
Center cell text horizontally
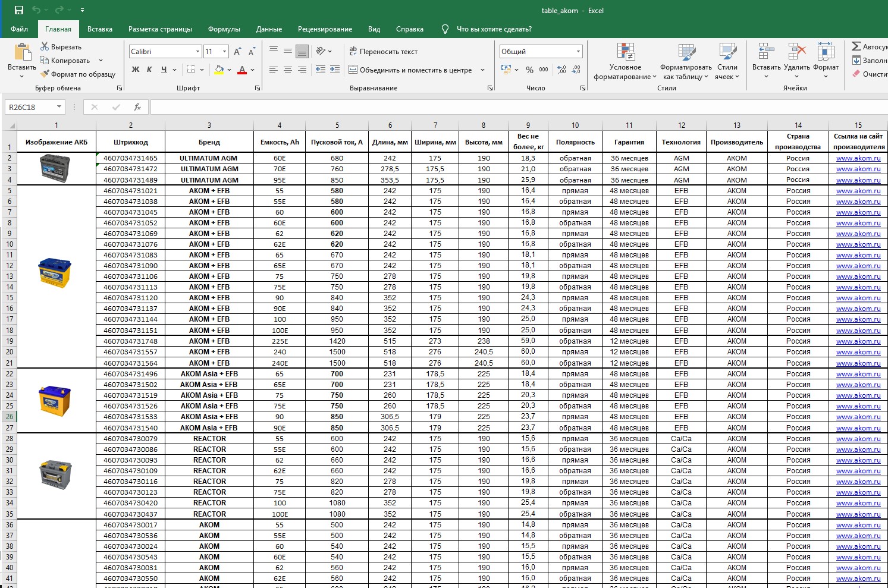pyautogui.click(x=288, y=70)
